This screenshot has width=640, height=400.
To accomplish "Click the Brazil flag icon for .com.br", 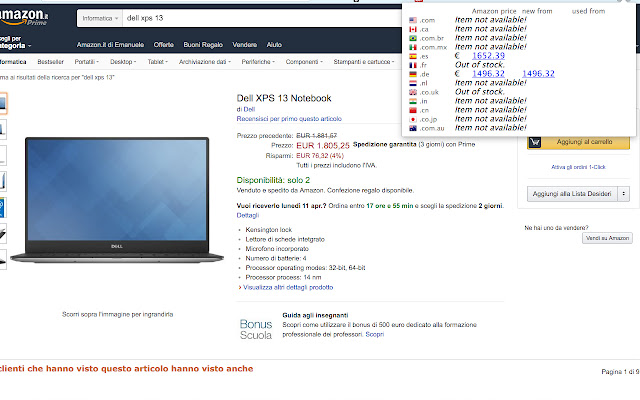I will [413, 38].
